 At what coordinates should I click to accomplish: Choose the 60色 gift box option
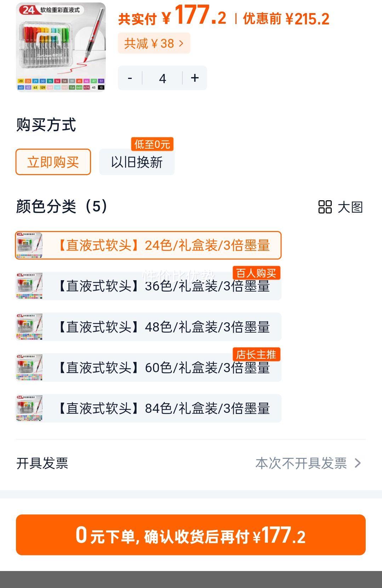click(x=164, y=368)
